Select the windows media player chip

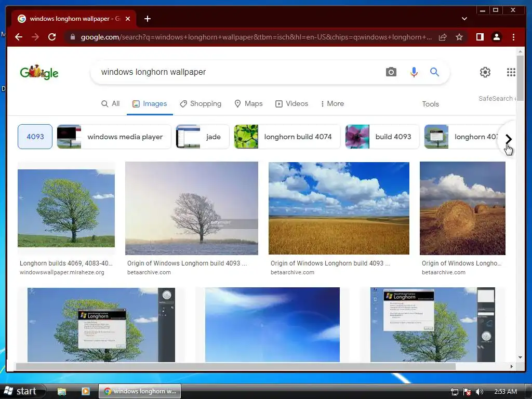(114, 137)
